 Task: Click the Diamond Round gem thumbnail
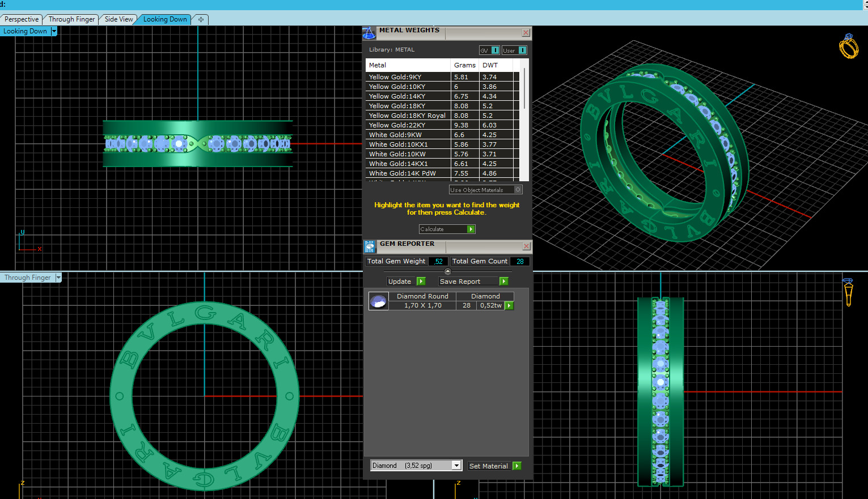(378, 301)
